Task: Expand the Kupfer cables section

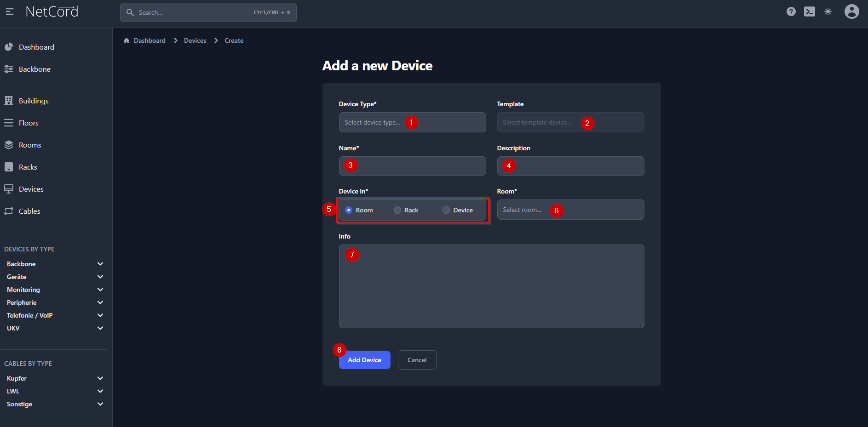Action: [100, 378]
